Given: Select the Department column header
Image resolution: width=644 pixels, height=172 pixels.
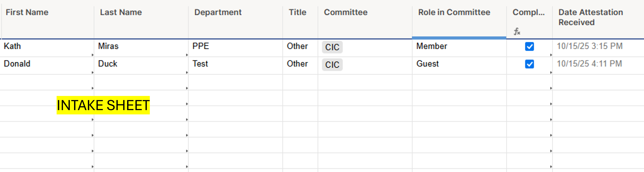Looking at the screenshot, I should point(218,12).
